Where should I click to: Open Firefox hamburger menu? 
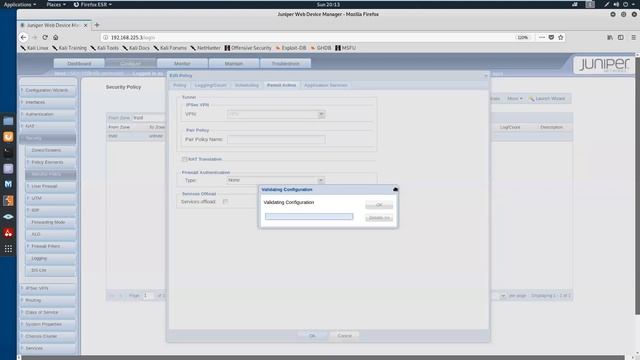click(633, 37)
